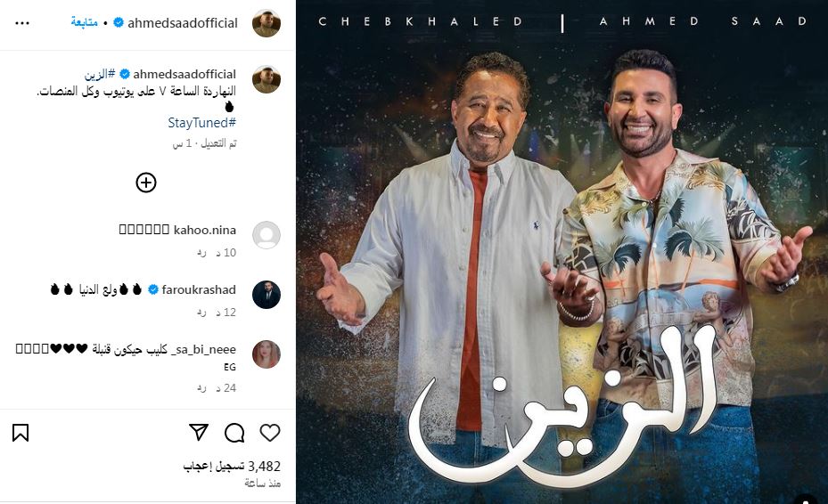Load more comments with plus circle
Viewport: 828px width, 504px height.
coord(146,183)
